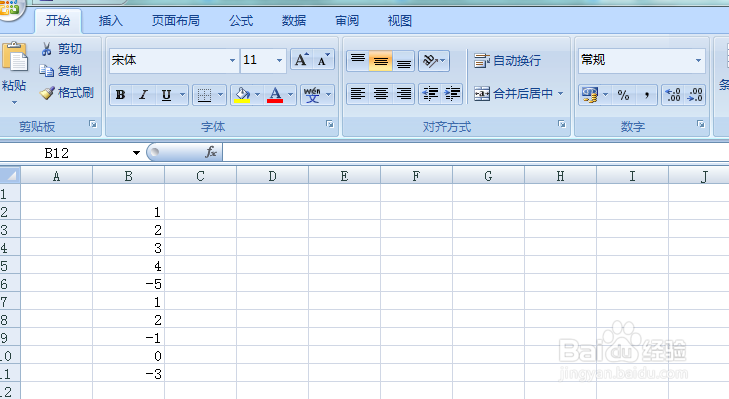Screen dimensions: 729x399
Task: Decrease font size with small A button
Action: (x=323, y=60)
